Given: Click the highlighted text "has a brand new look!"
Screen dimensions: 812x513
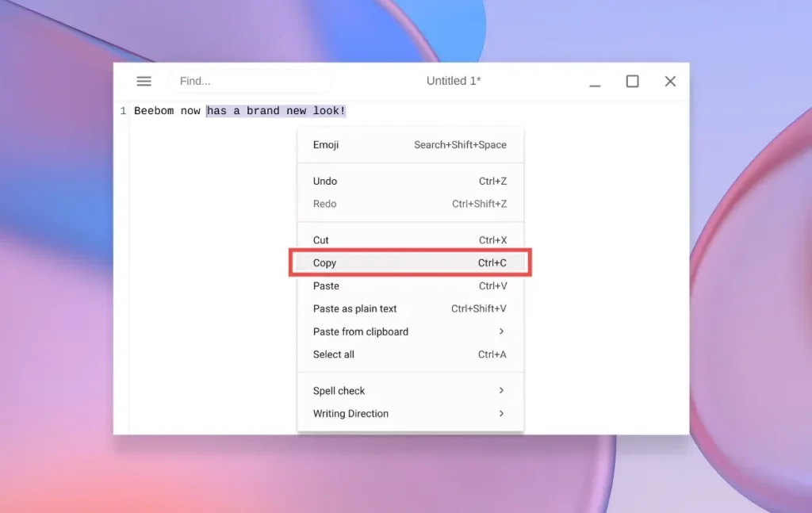Looking at the screenshot, I should (276, 111).
